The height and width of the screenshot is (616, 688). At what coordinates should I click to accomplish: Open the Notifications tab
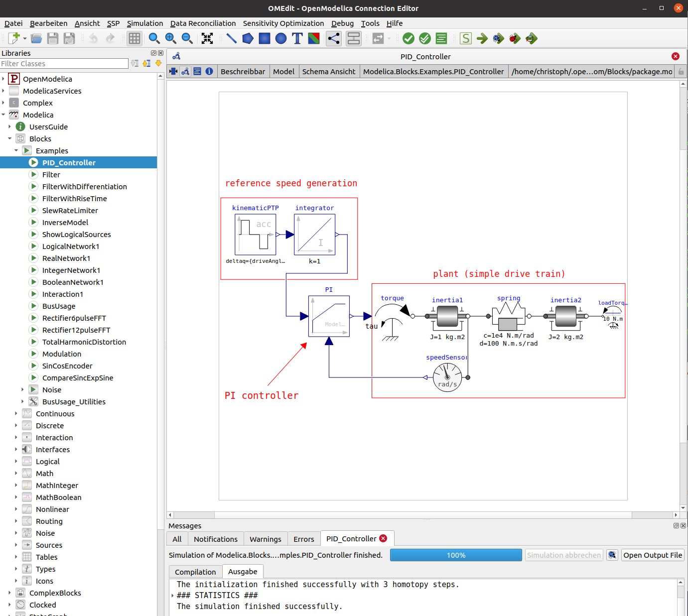coord(216,539)
